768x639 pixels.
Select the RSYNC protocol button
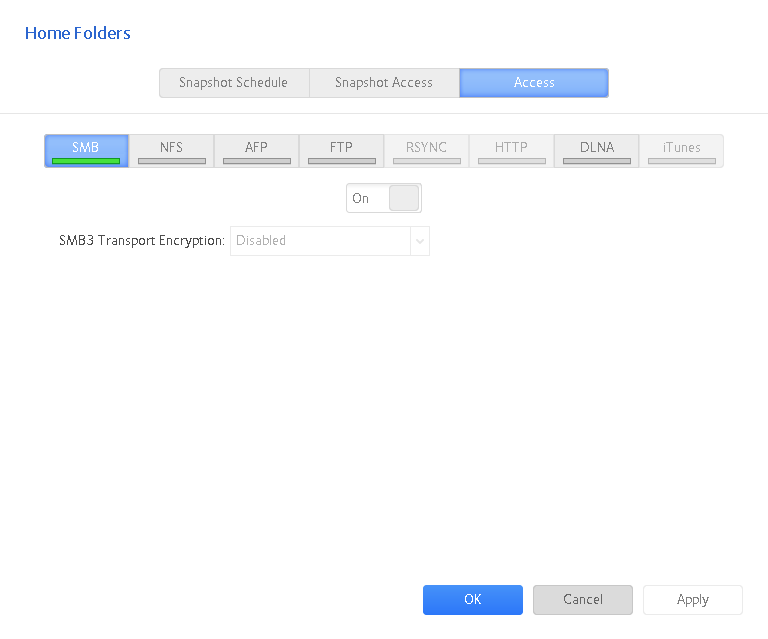click(x=426, y=150)
